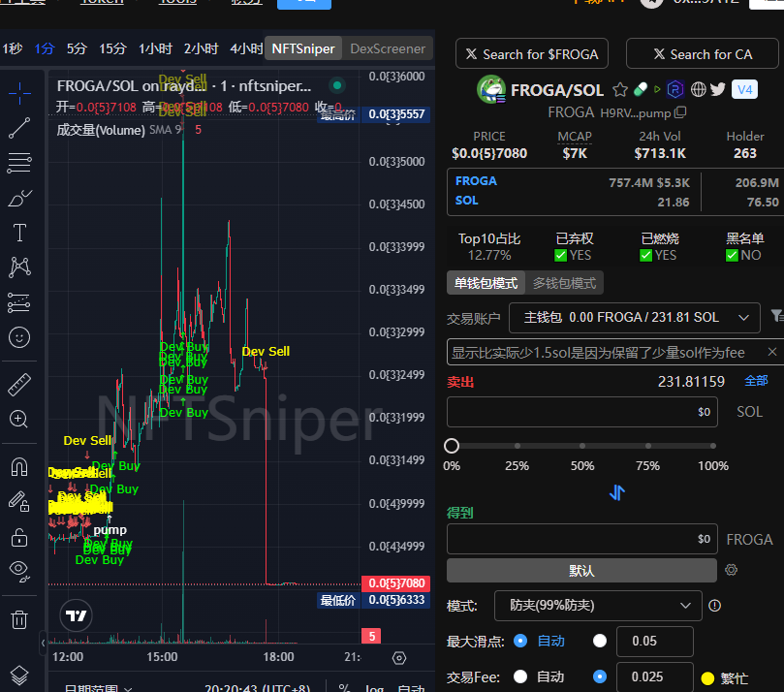
Task: Open the Raydium icon link
Action: pyautogui.click(x=675, y=89)
